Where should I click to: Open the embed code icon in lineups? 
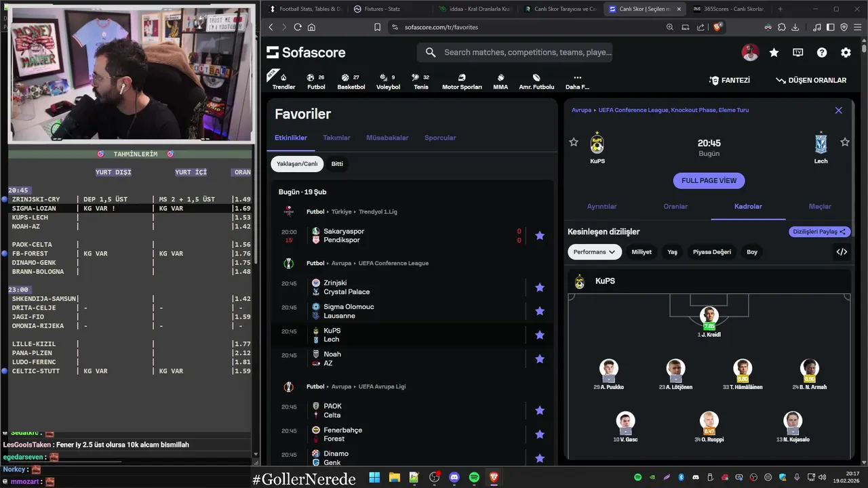click(x=842, y=252)
